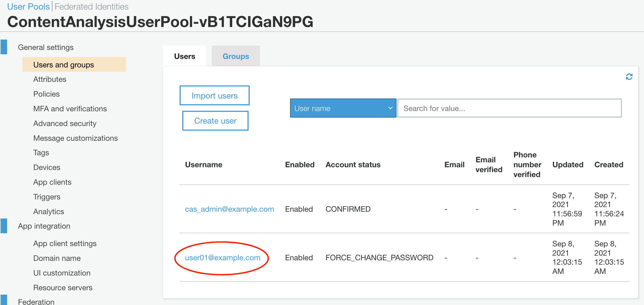
Task: Open the User name filter dropdown
Action: (x=343, y=108)
